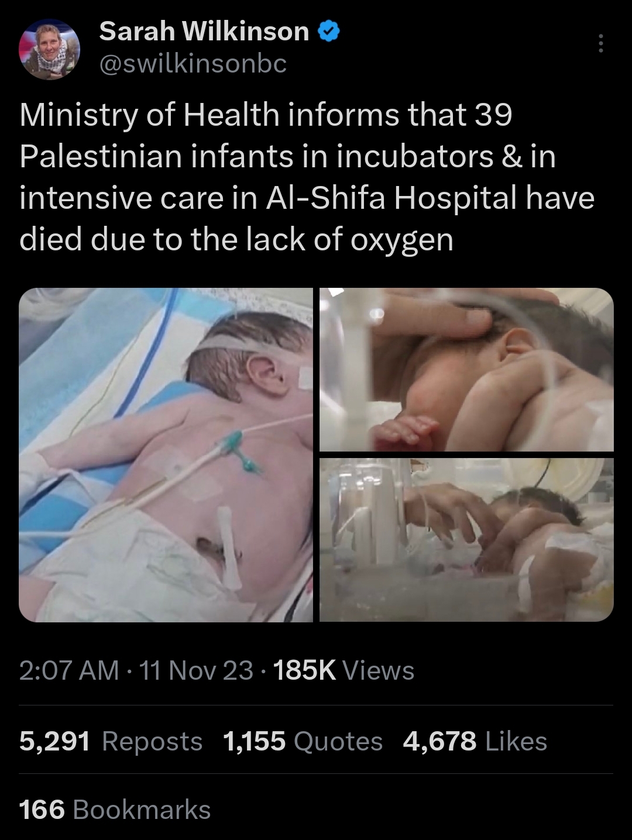Image resolution: width=632 pixels, height=840 pixels.
Task: Tap the blue verified badge
Action: coord(328,32)
